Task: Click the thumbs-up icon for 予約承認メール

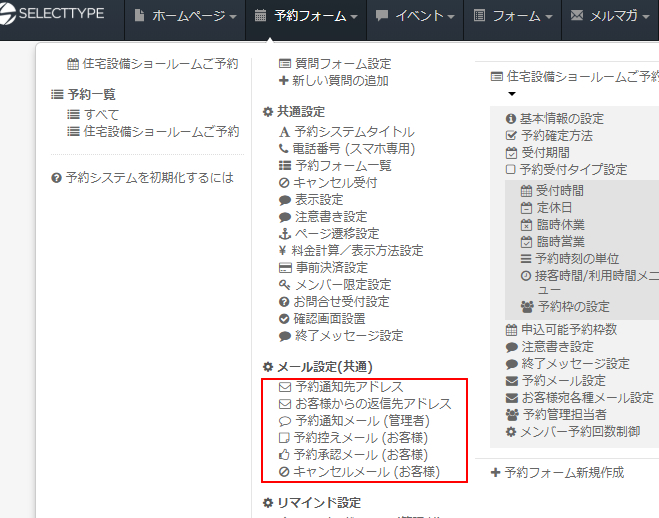Action: (x=284, y=454)
